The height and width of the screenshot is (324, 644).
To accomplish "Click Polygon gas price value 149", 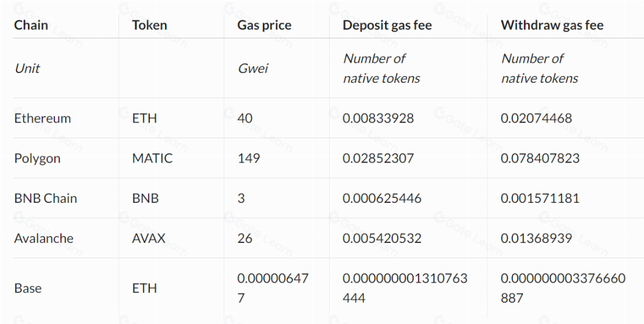I will [249, 159].
